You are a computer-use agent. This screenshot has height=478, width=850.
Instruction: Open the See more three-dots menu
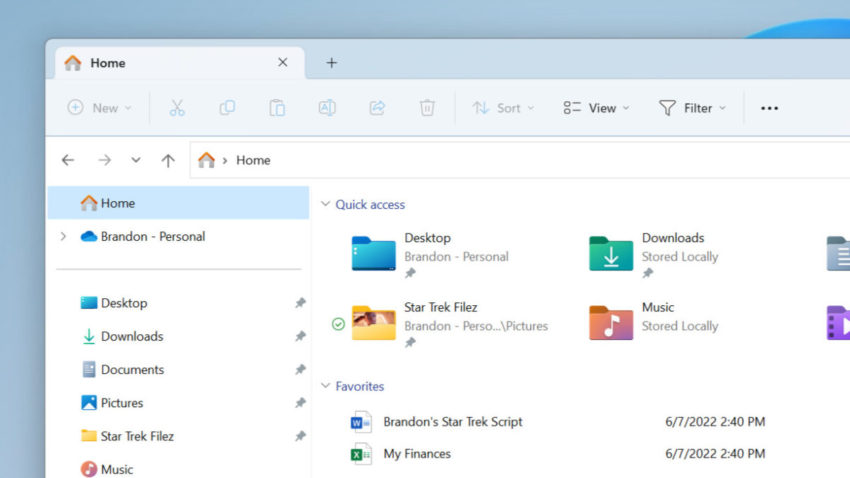coord(769,108)
